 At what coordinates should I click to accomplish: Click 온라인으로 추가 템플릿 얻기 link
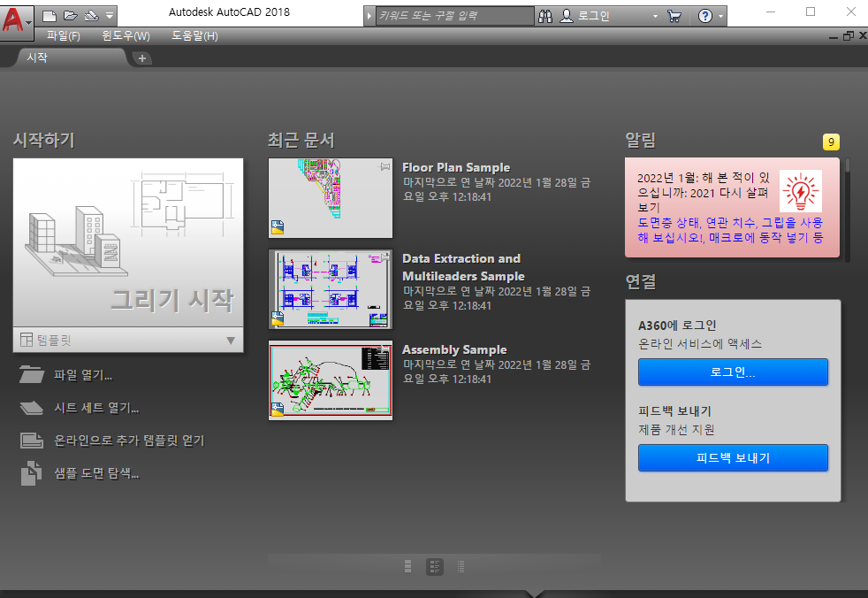[x=129, y=441]
